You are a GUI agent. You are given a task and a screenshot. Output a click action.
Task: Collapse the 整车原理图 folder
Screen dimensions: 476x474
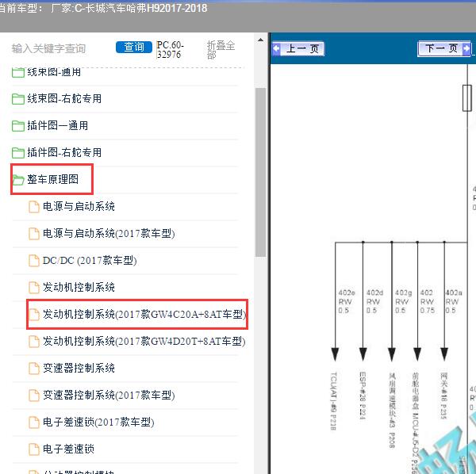tap(53, 179)
